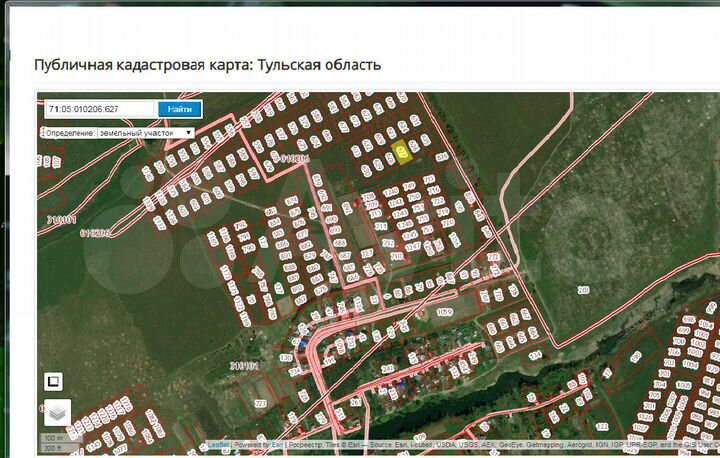Open the Определение type dropdown

click(146, 133)
